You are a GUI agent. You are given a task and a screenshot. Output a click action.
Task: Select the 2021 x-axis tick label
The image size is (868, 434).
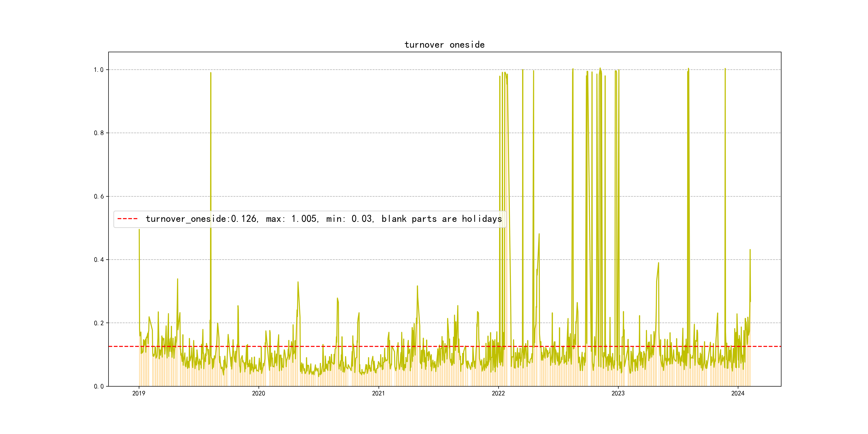378,393
